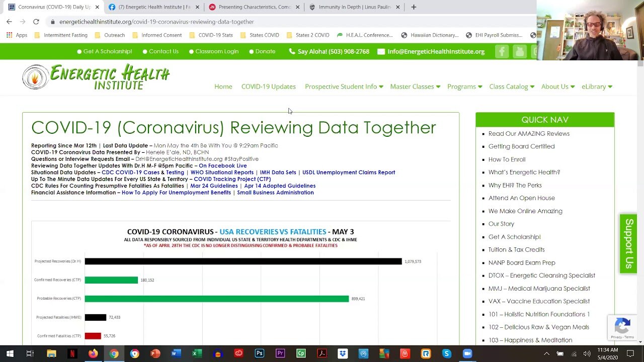Click the address bar URL field

point(292,22)
